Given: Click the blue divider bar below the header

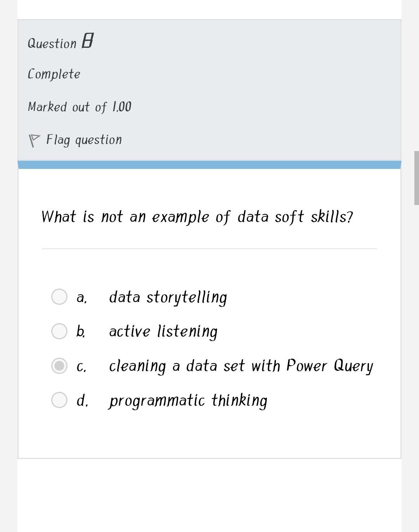Looking at the screenshot, I should coord(209,163).
